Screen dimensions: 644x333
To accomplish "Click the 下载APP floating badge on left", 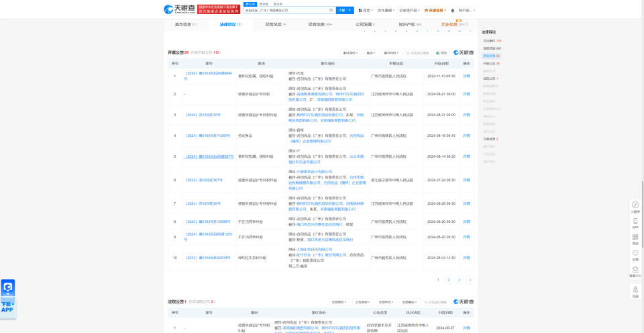I will [8, 299].
